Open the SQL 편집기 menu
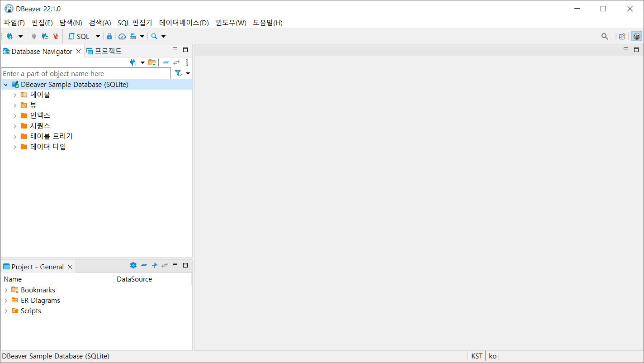Screen dimensions: 644x363 (x=135, y=23)
